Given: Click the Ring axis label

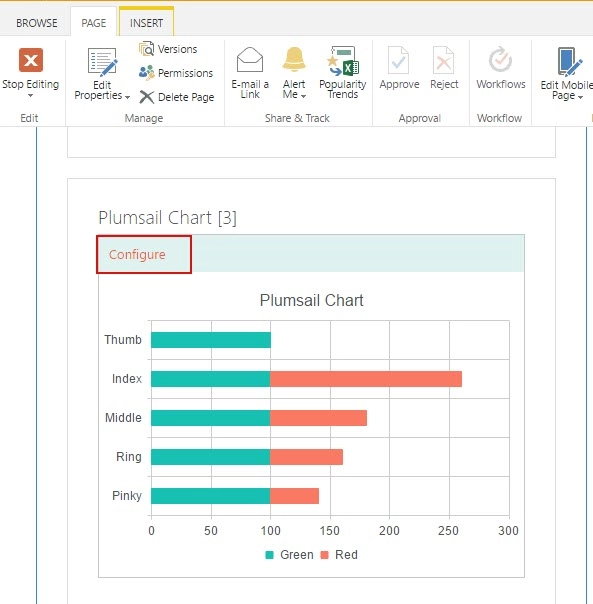Looking at the screenshot, I should coord(129,457).
